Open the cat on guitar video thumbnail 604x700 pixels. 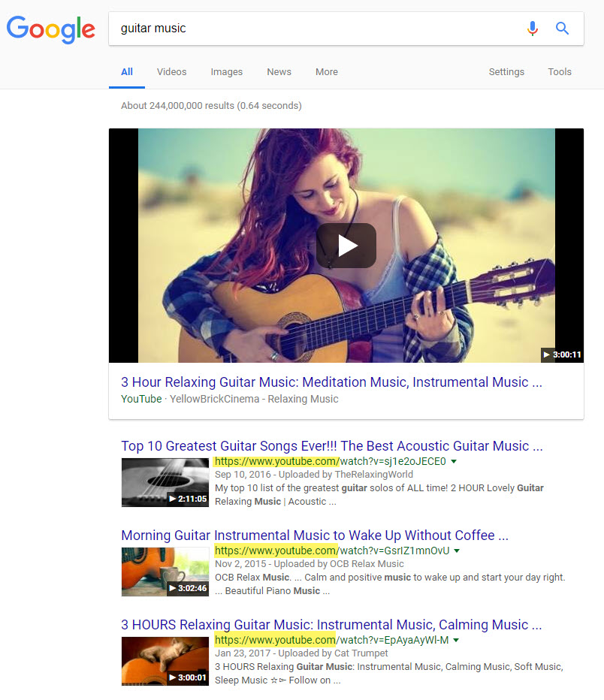[165, 661]
